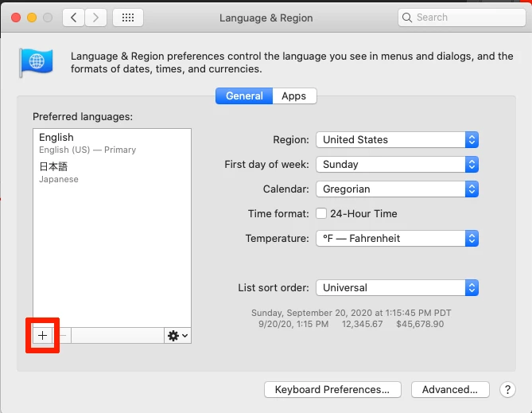Image resolution: width=532 pixels, height=413 pixels.
Task: Open the Temperature dropdown
Action: [397, 239]
